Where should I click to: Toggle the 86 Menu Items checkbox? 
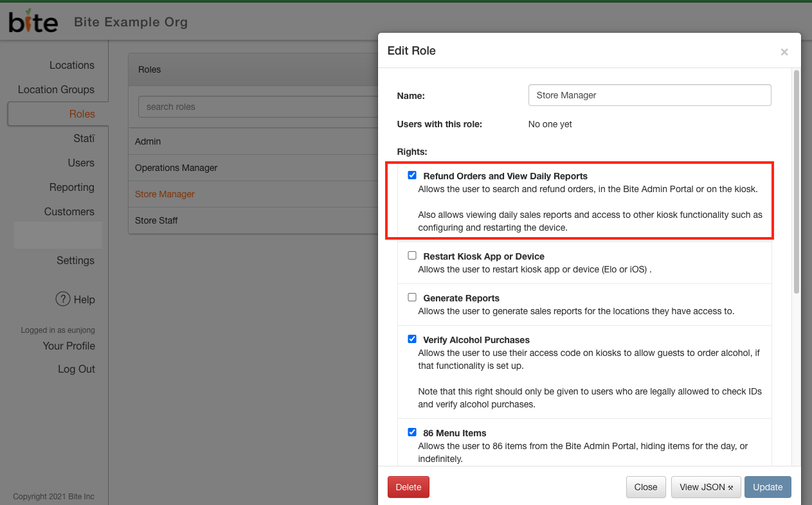click(412, 432)
